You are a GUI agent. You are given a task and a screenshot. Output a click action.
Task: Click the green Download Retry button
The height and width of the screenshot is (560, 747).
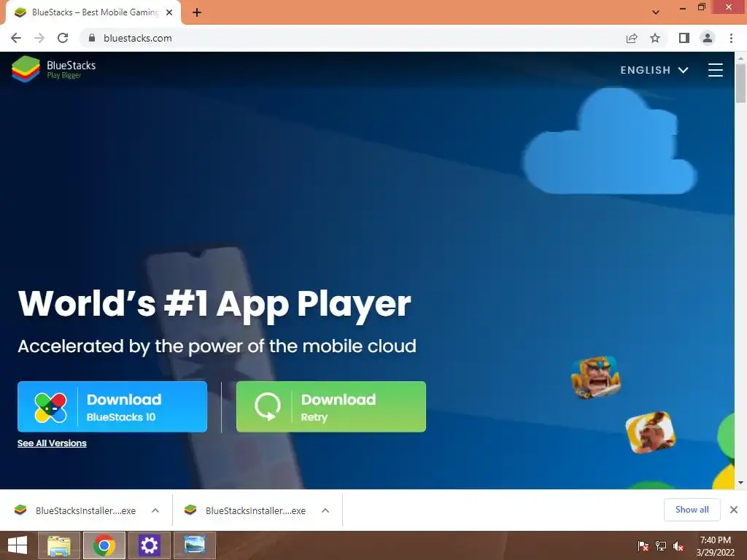tap(331, 407)
